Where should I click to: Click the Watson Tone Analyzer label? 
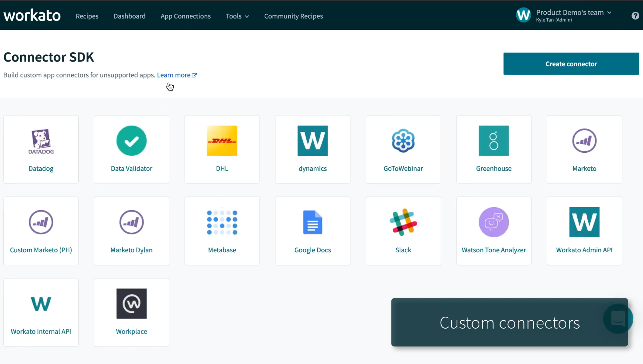(x=494, y=250)
